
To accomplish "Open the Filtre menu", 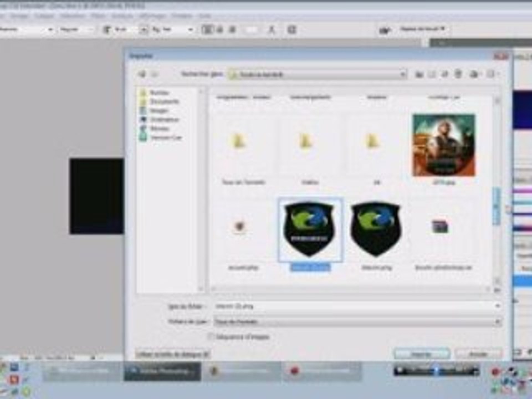I will click(98, 16).
